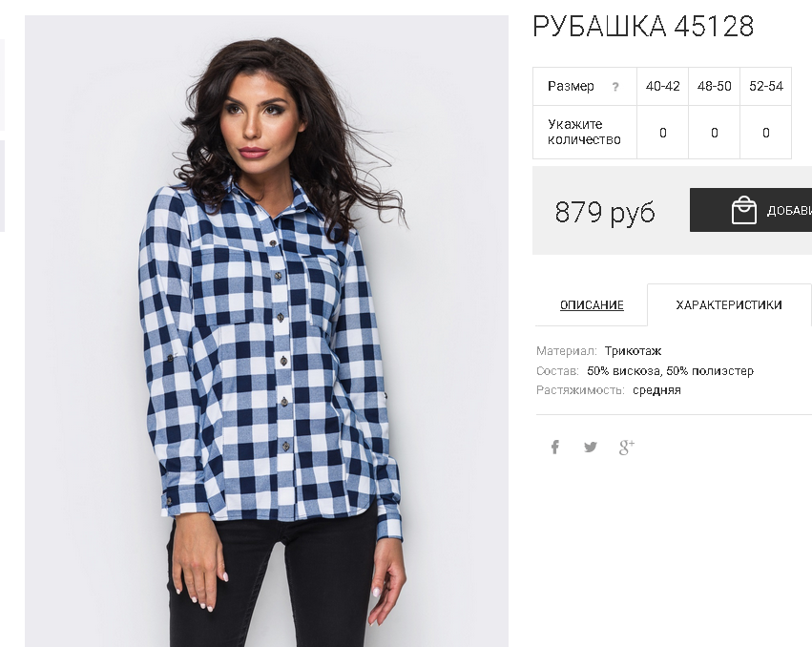
Task: Click the upper thumbnail strip left of the photo
Action: (2, 85)
